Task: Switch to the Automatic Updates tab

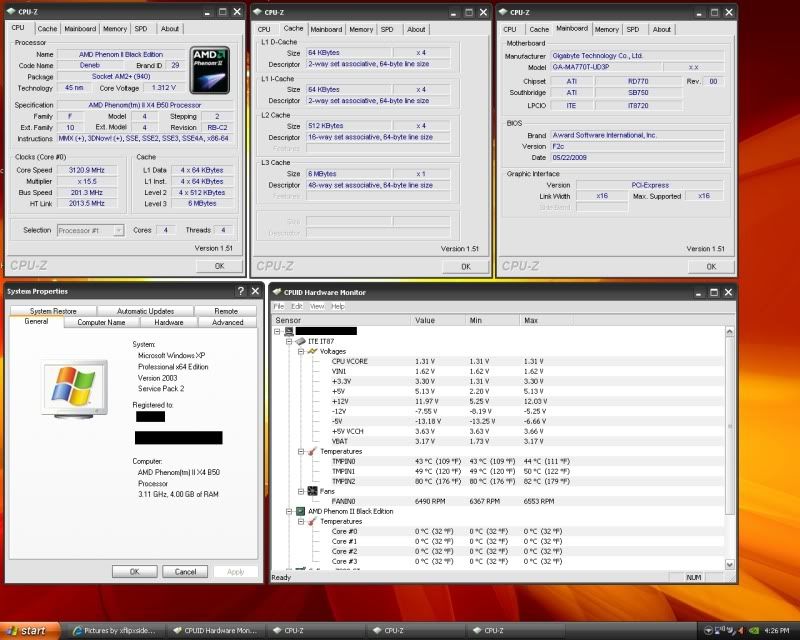Action: (145, 311)
